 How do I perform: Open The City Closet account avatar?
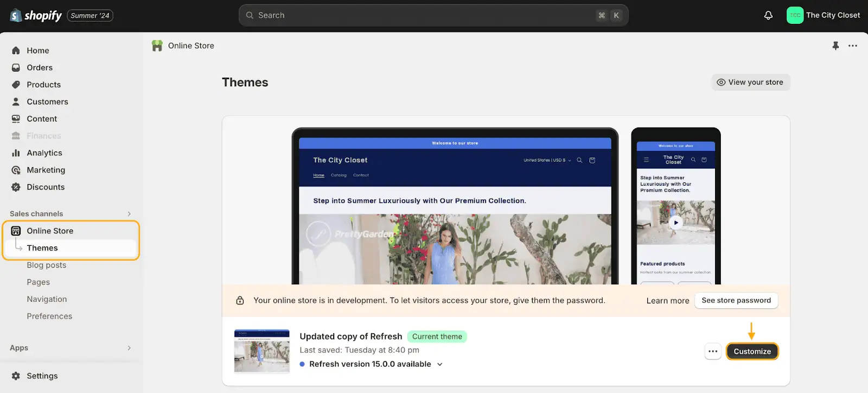point(795,15)
